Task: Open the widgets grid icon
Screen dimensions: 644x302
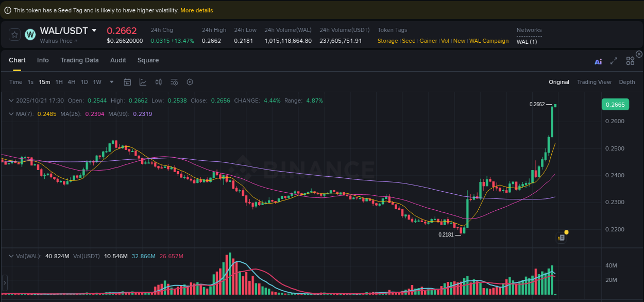Action: (630, 60)
